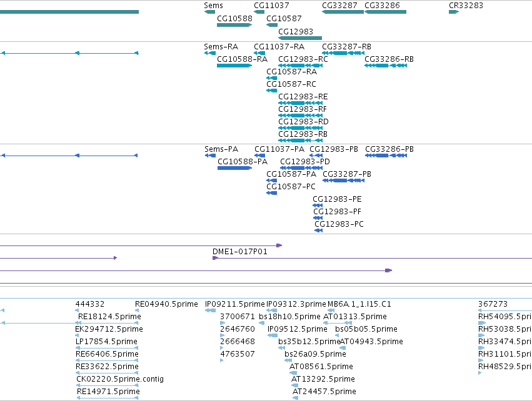Select feature 2646760
532x401 pixels.
pyautogui.click(x=222, y=335)
